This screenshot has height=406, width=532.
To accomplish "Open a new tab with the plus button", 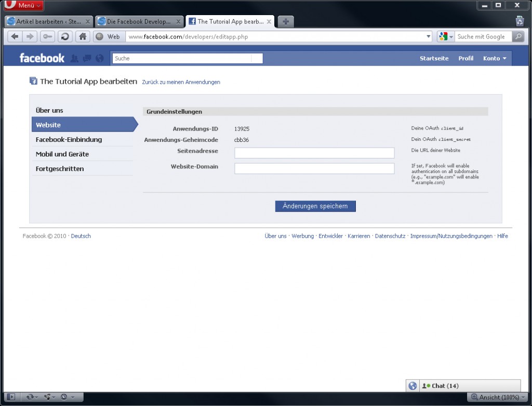I will tap(286, 21).
